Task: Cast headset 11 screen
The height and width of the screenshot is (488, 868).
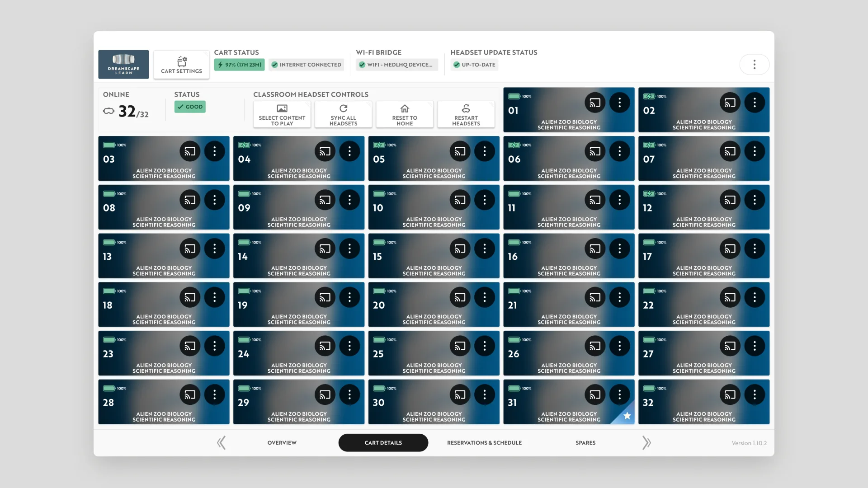Action: [x=595, y=200]
